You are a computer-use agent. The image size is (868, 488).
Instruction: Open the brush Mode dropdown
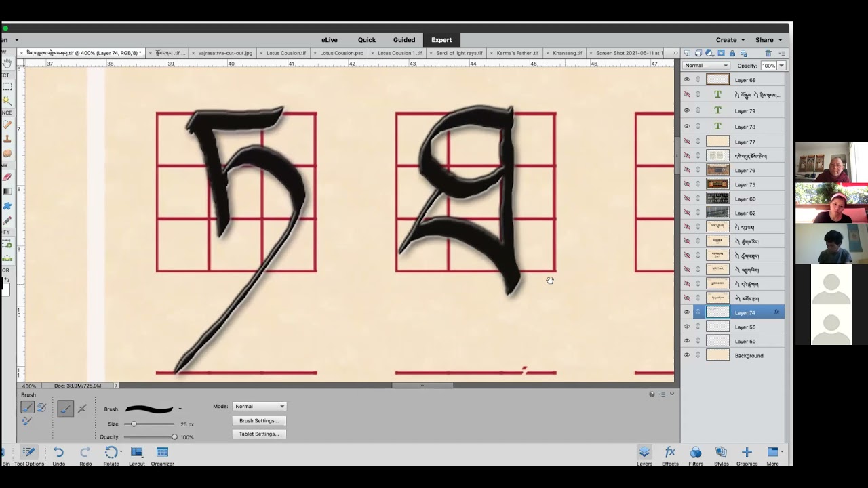(260, 406)
